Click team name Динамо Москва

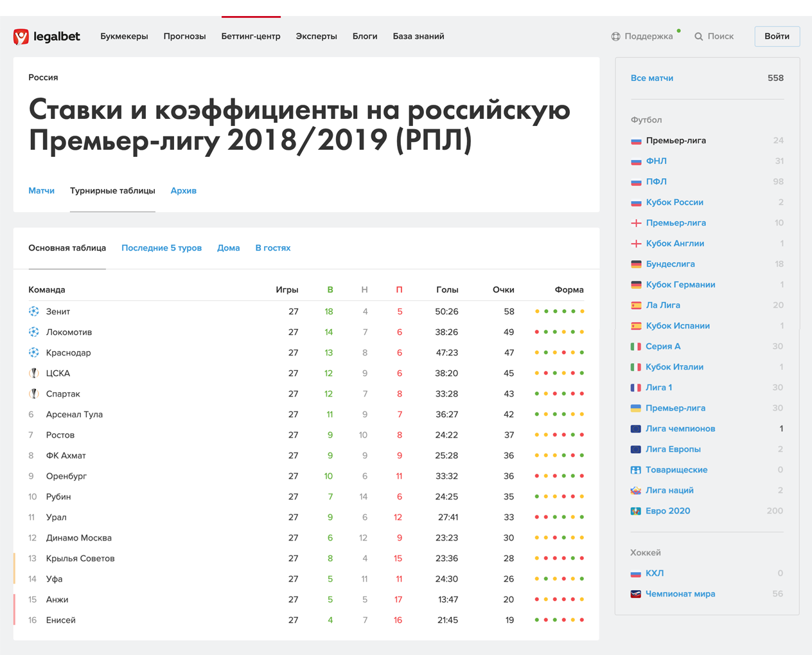[x=78, y=538]
